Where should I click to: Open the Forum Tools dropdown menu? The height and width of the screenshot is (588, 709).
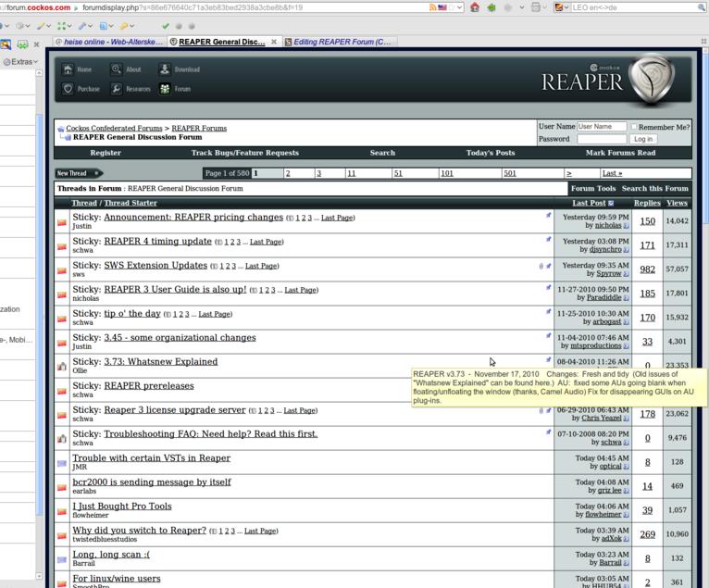593,188
